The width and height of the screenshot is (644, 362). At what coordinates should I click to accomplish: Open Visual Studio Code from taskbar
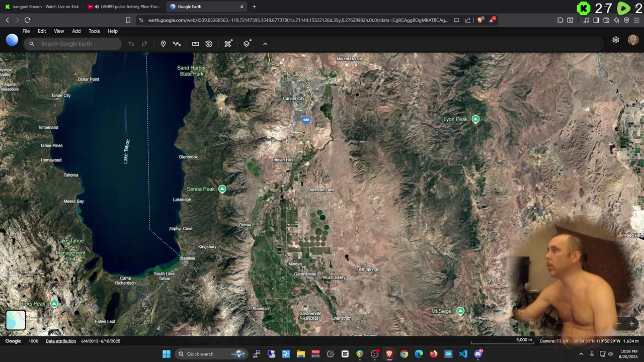coord(463,354)
